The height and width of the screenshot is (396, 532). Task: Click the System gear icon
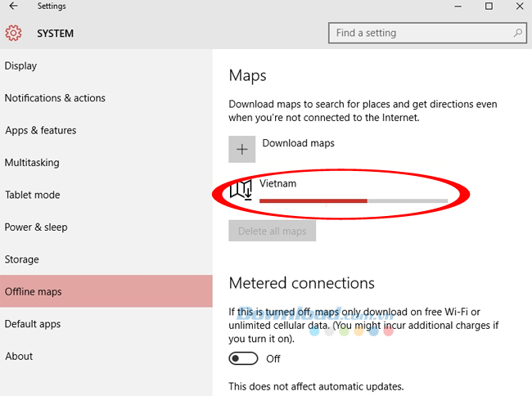13,34
